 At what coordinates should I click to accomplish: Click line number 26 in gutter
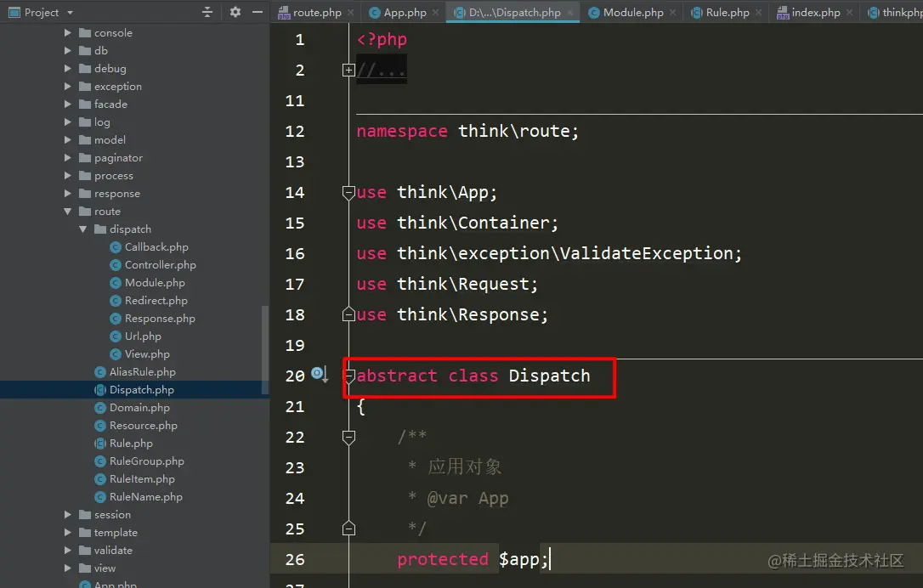295,559
